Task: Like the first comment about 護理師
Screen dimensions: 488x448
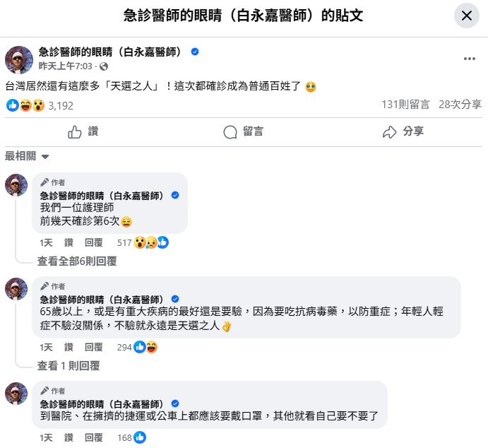Action: (69, 242)
